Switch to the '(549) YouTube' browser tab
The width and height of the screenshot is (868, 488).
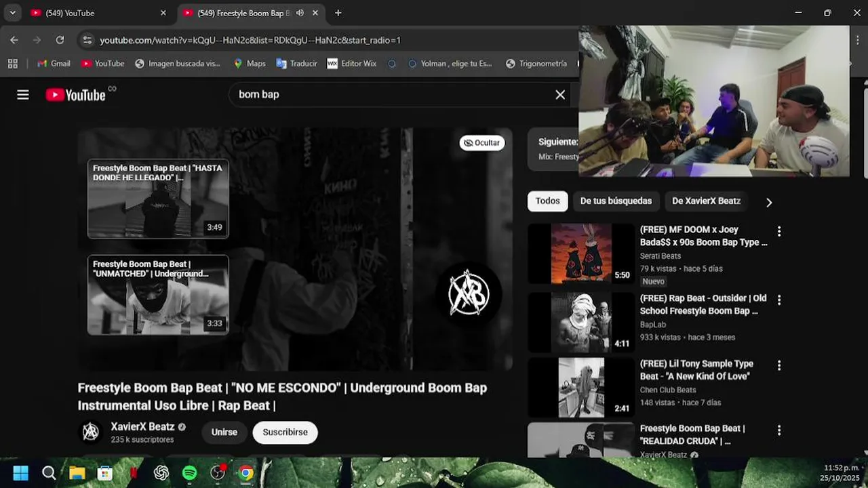coord(98,13)
